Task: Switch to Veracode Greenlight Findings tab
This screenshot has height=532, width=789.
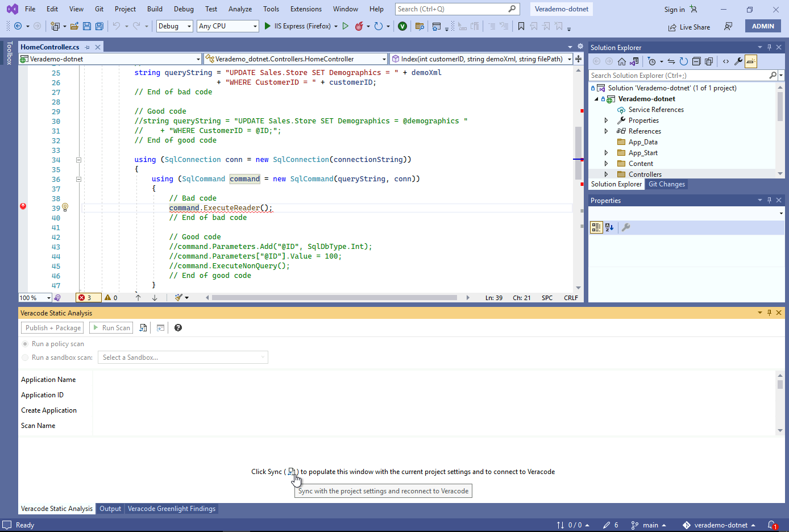Action: click(x=172, y=509)
